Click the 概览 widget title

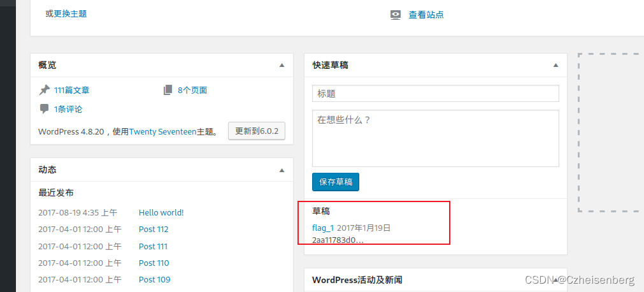47,65
